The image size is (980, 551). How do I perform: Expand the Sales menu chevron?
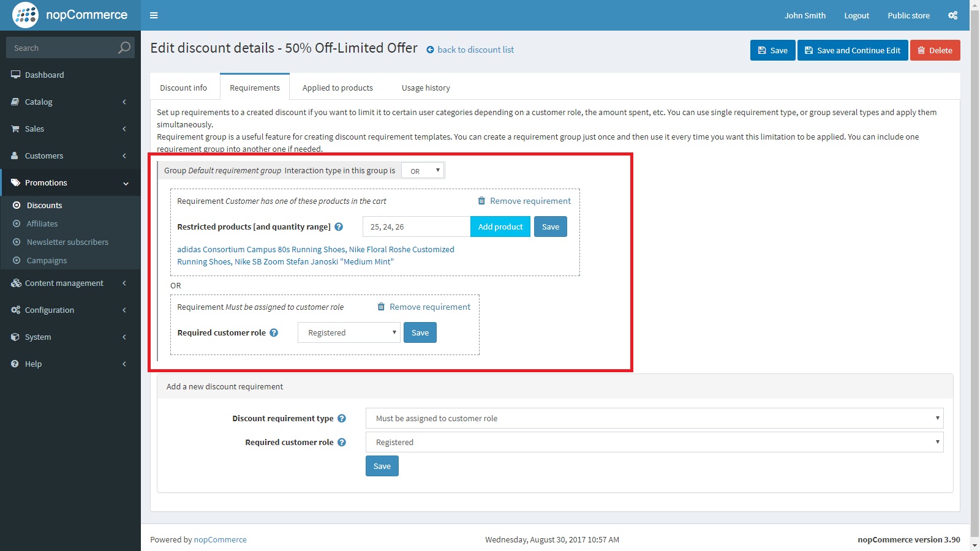pos(124,129)
